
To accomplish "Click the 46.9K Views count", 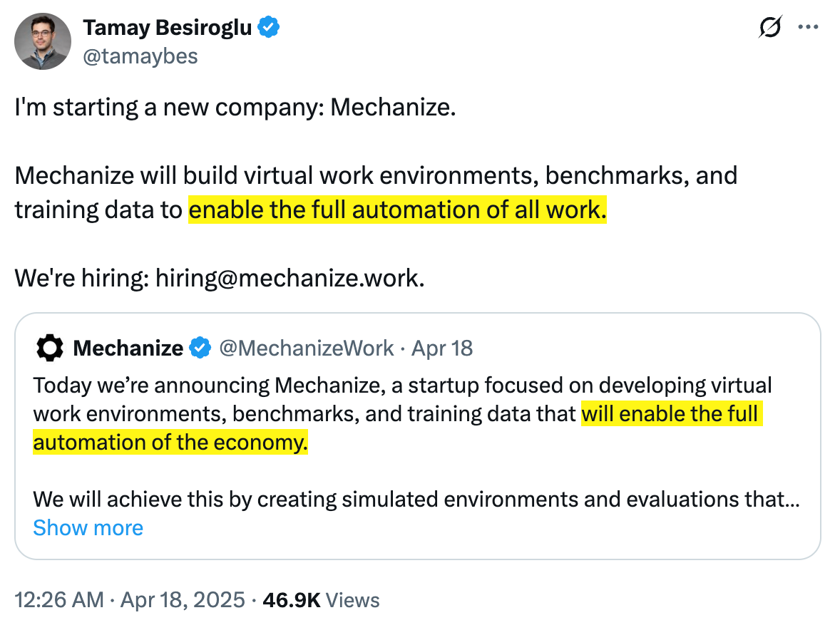I will 321,600.
